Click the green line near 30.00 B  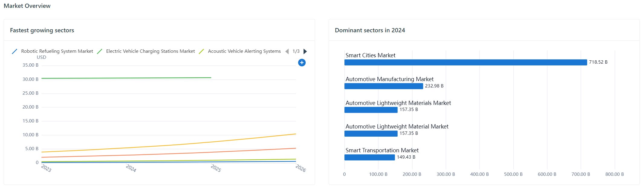click(x=127, y=78)
